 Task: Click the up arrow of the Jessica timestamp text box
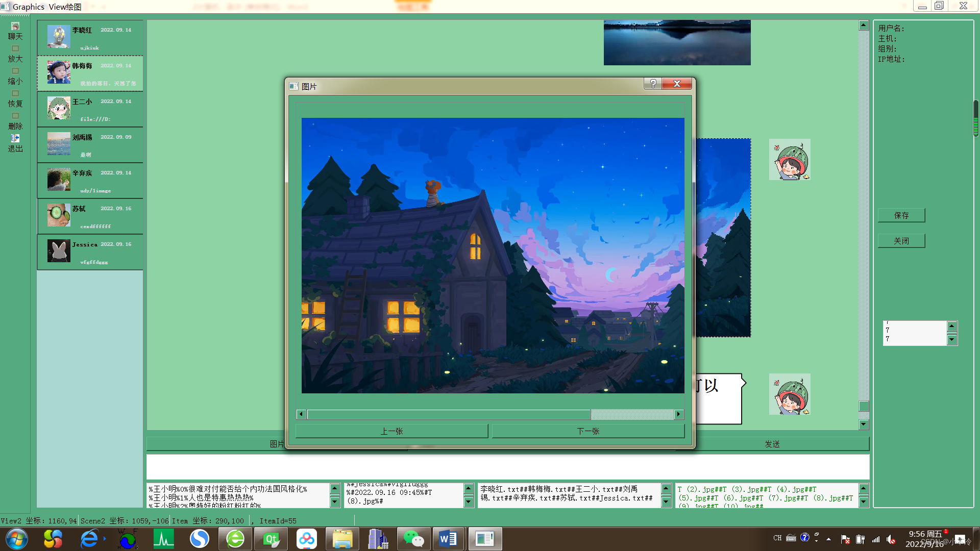coord(469,488)
